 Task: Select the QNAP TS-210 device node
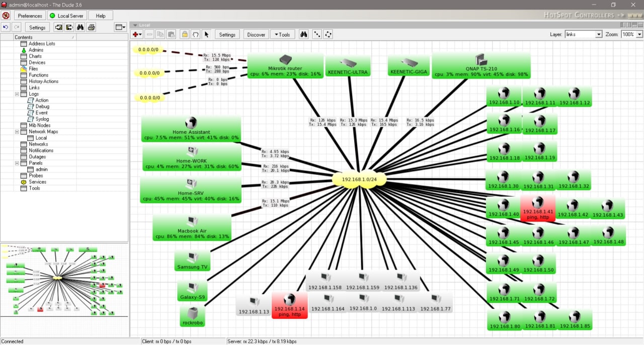click(x=481, y=66)
